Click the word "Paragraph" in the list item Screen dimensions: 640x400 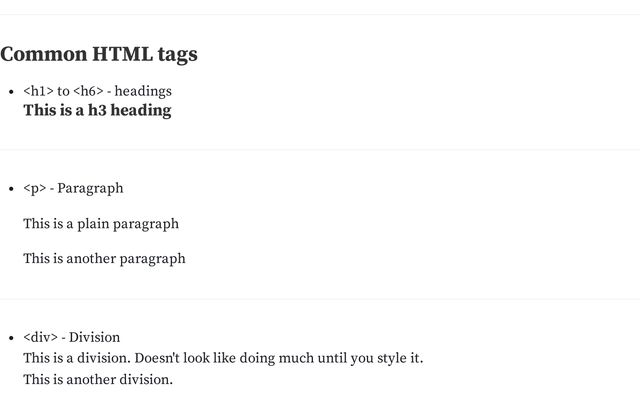pyautogui.click(x=90, y=188)
